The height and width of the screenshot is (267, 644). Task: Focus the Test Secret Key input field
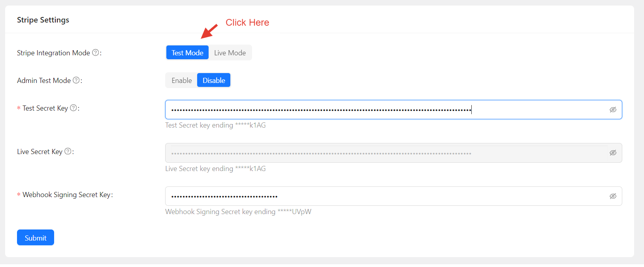pos(387,110)
